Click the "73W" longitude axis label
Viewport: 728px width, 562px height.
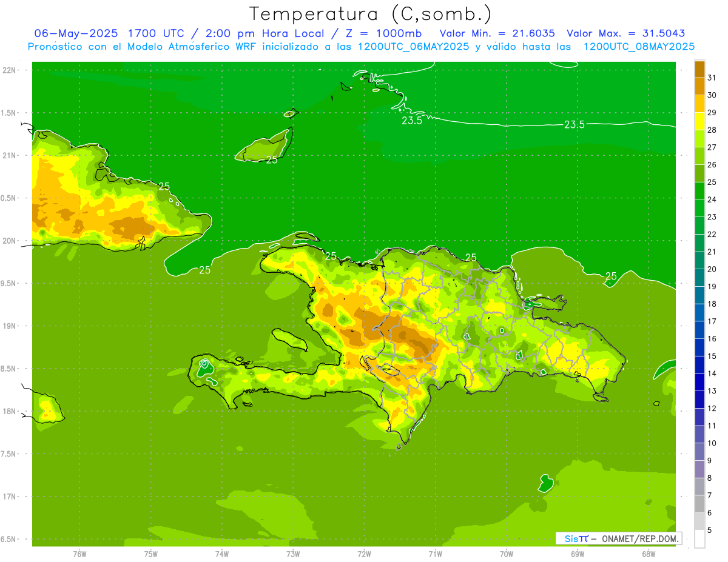pos(293,554)
